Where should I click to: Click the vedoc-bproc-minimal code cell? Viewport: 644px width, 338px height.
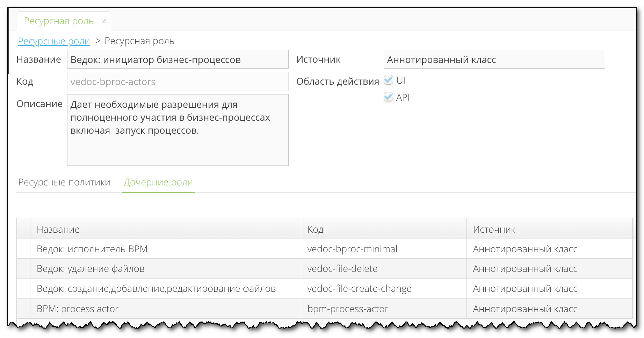click(352, 249)
